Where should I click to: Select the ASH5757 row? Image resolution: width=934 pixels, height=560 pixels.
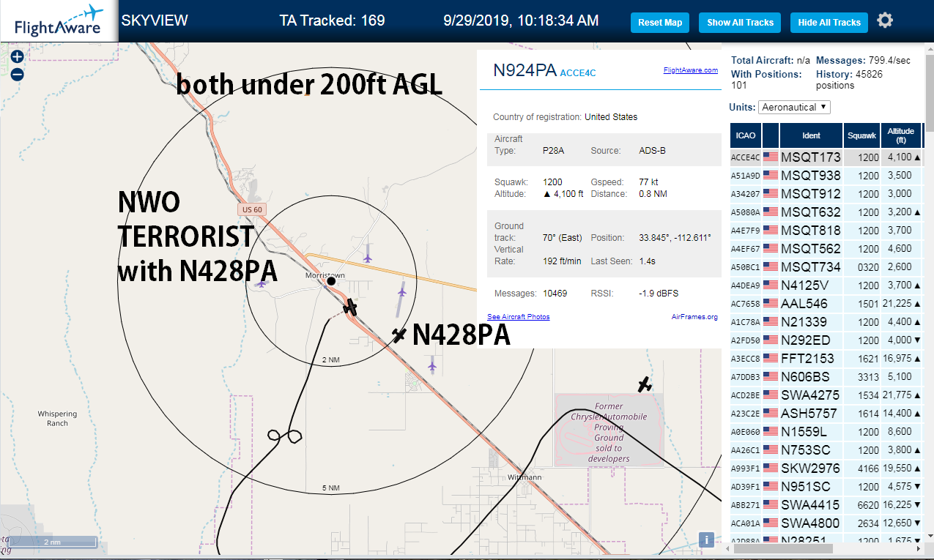pos(826,413)
